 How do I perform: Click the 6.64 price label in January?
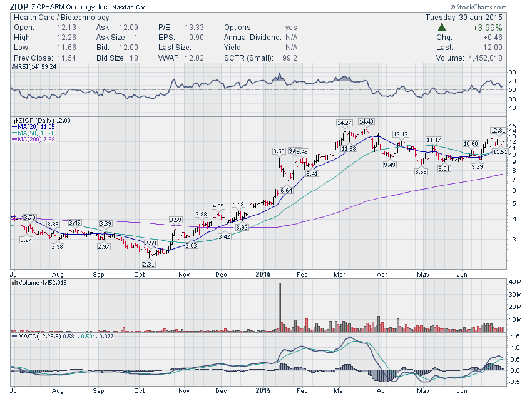pos(287,191)
